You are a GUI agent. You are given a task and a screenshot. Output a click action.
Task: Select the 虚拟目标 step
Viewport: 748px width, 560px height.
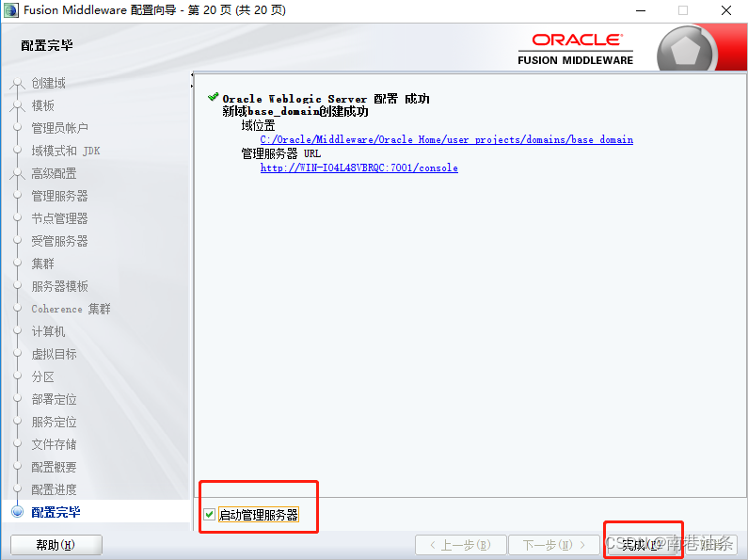click(54, 354)
